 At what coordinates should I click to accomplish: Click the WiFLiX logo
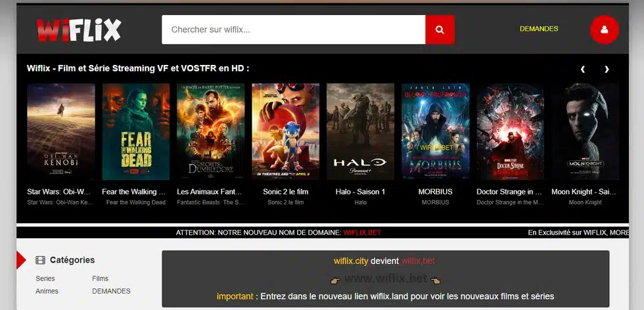tap(79, 30)
